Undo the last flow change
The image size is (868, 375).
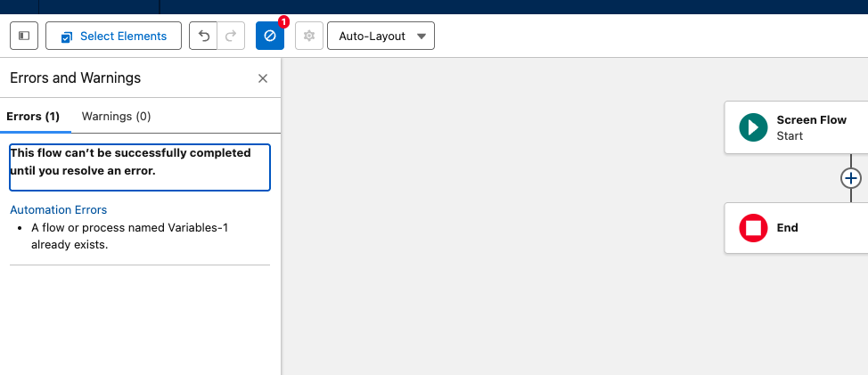[203, 36]
